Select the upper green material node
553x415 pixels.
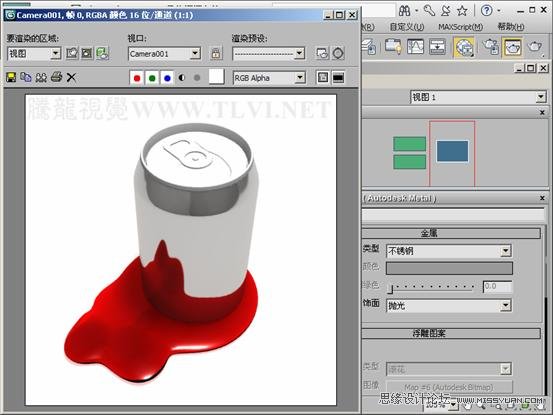pos(409,144)
